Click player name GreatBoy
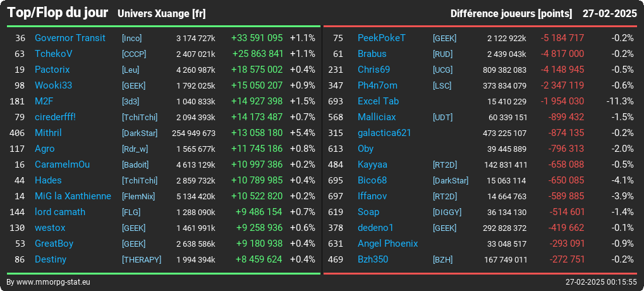This screenshot has height=291, width=644. tap(54, 244)
